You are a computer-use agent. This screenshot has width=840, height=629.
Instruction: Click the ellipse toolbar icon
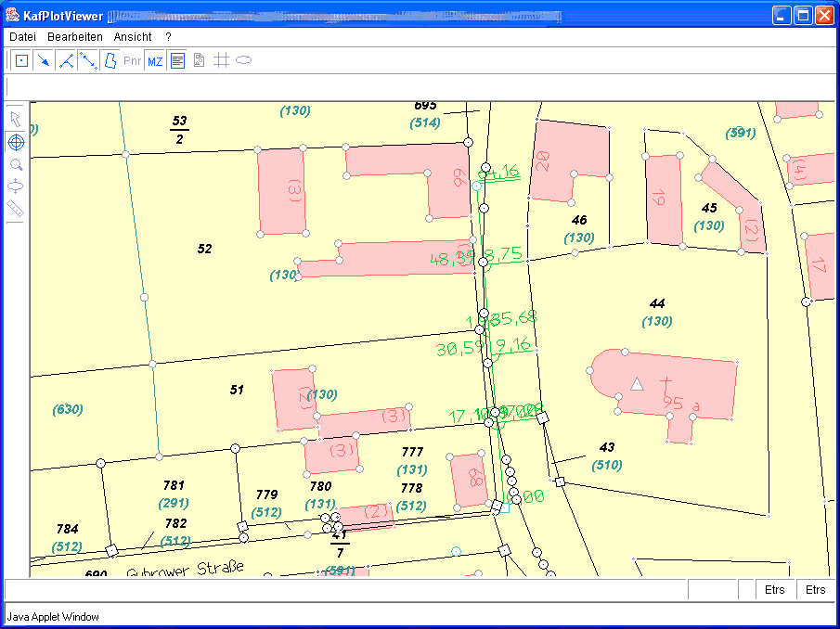click(x=244, y=61)
